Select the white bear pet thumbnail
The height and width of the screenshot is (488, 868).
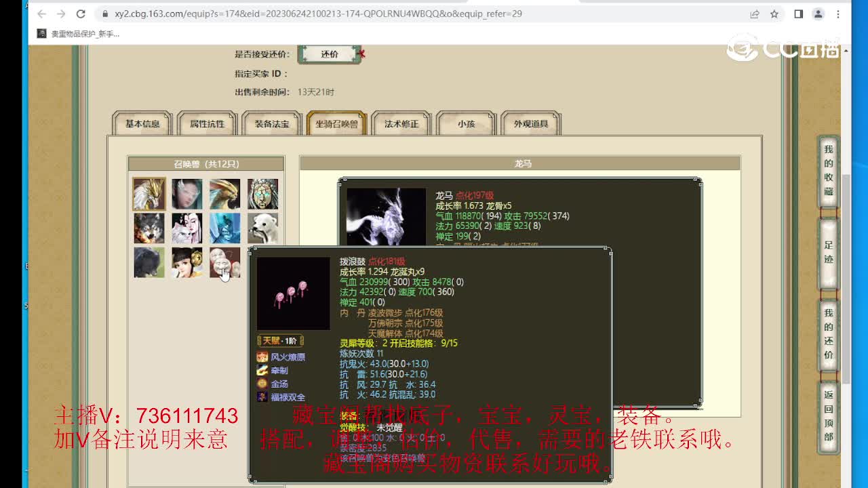point(263,228)
